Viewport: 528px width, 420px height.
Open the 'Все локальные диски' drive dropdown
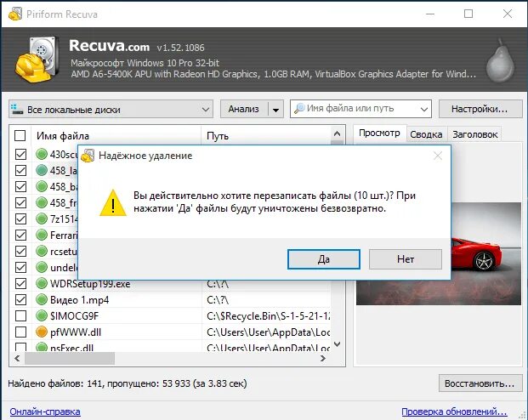point(111,109)
